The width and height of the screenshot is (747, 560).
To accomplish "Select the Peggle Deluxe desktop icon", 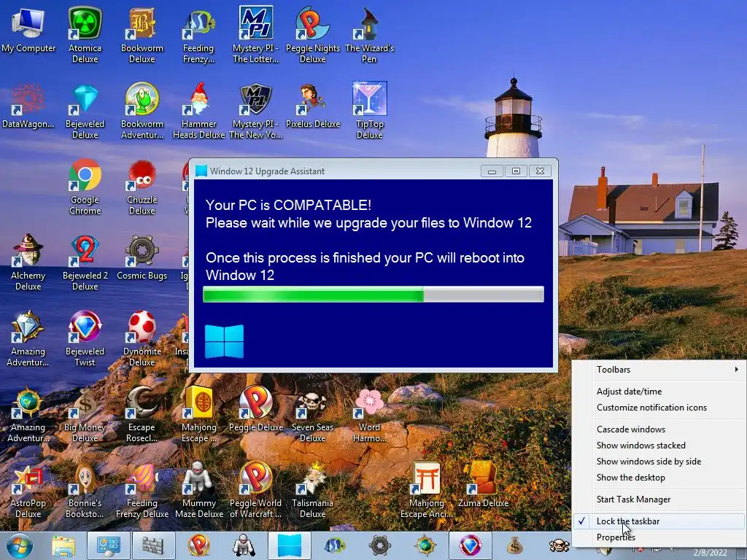I will (256, 410).
